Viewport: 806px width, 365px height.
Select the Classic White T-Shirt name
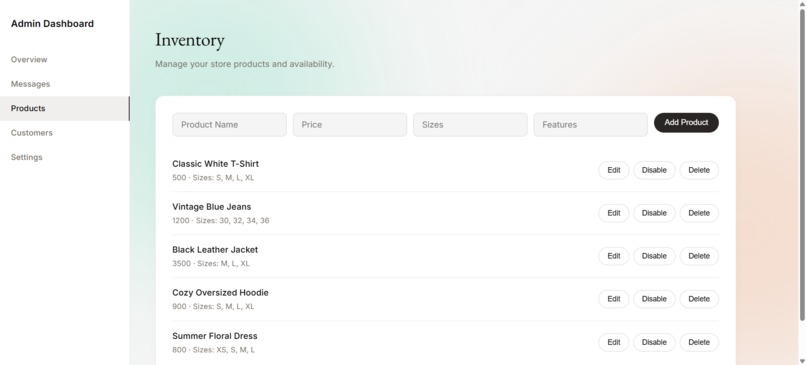pos(215,164)
